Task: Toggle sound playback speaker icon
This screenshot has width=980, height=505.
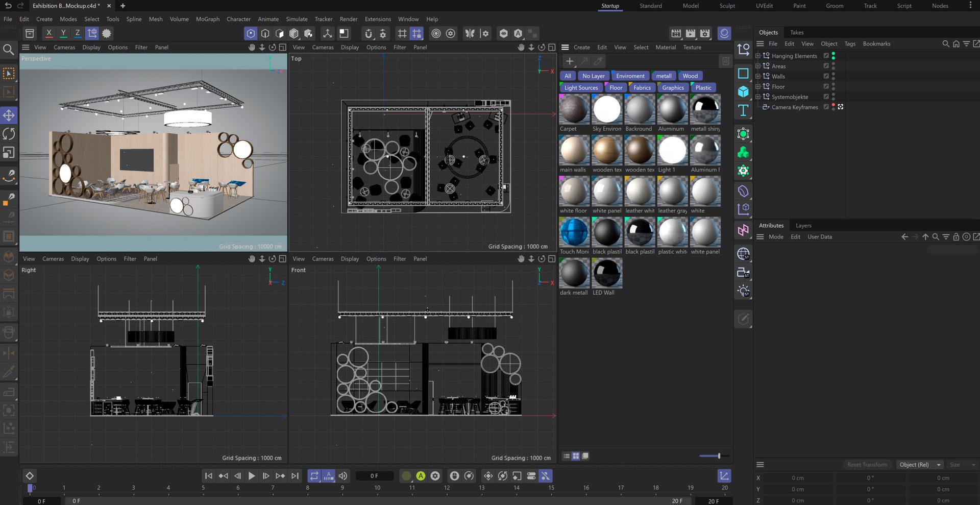Action: (x=343, y=476)
